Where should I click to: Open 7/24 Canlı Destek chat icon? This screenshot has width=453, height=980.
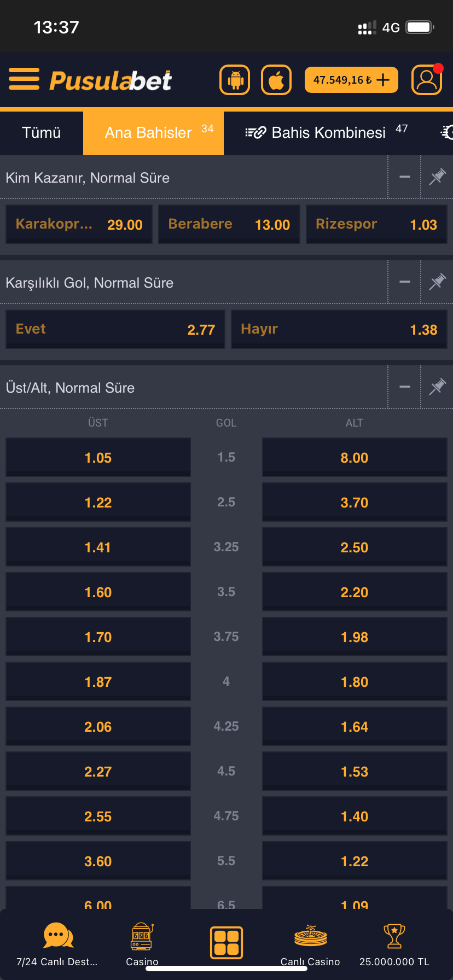point(58,936)
